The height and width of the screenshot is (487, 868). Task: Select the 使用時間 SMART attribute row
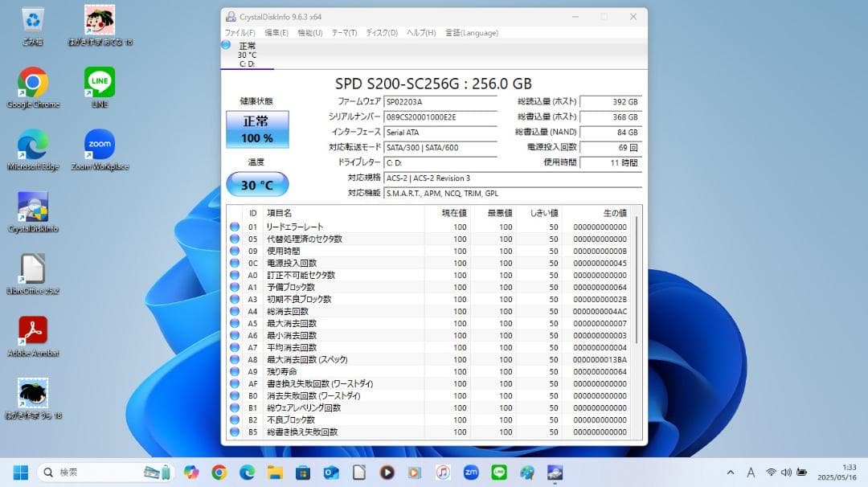[321, 250]
